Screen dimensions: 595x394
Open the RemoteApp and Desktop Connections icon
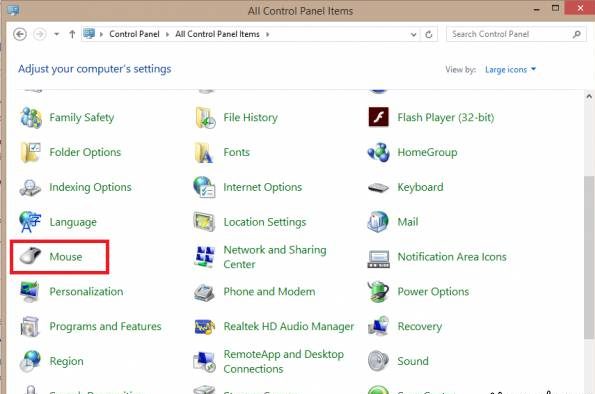point(205,361)
